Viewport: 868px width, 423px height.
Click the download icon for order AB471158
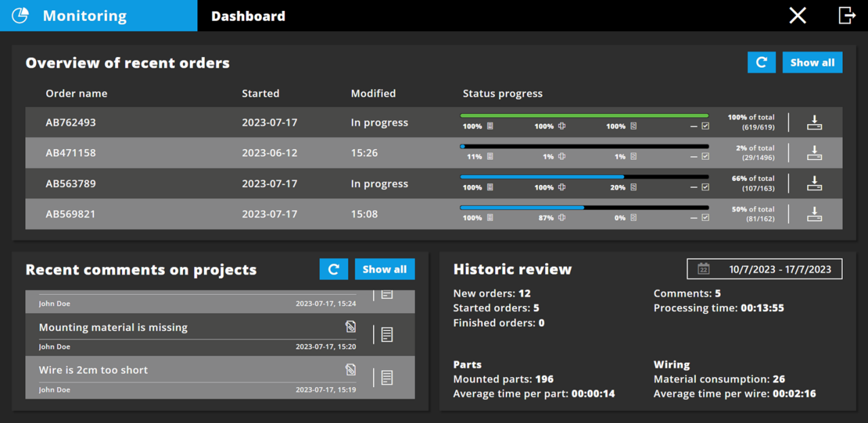coord(814,153)
